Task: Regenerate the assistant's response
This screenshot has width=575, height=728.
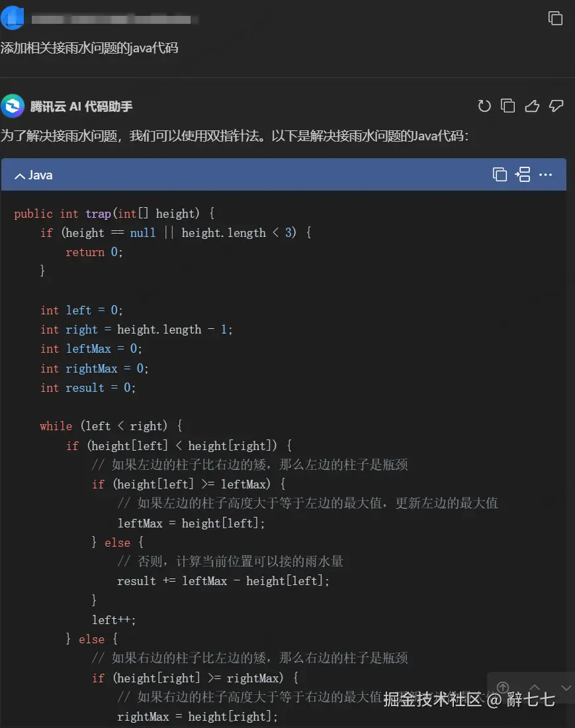Action: [484, 106]
